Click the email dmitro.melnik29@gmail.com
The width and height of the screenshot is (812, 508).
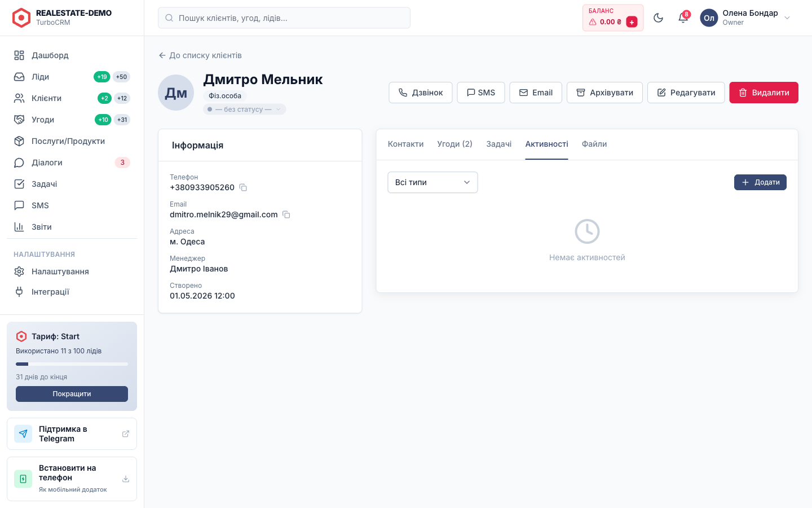pyautogui.click(x=224, y=214)
